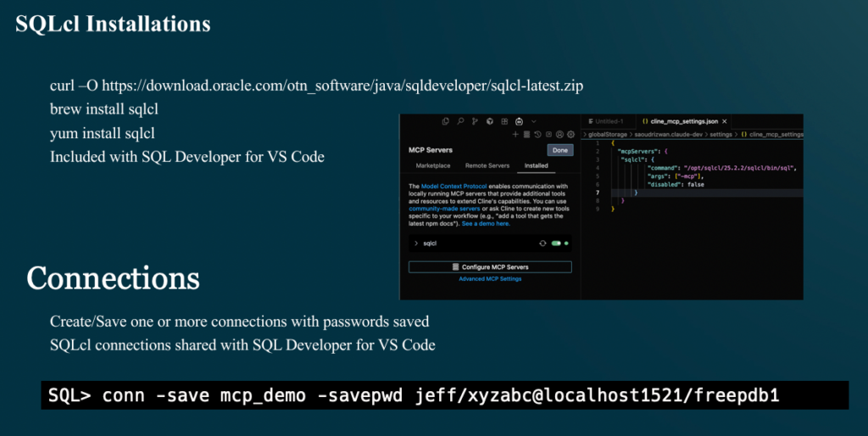Click the MCP Servers panel heading
Viewport: 868px width, 436px height.
point(431,150)
